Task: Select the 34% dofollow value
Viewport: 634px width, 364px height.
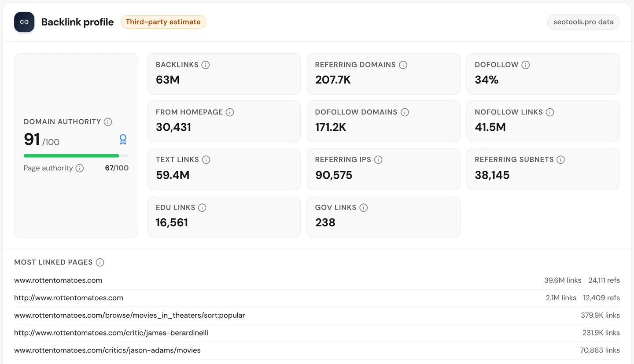Action: [487, 80]
